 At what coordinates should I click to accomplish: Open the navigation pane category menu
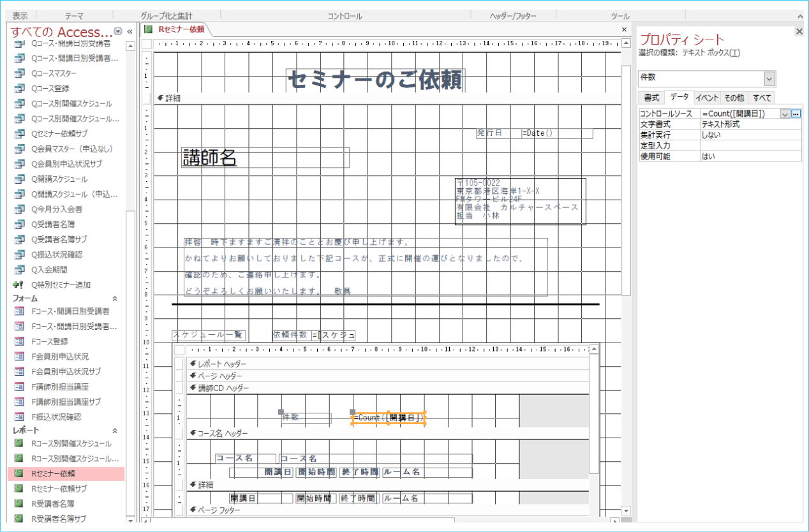(118, 32)
